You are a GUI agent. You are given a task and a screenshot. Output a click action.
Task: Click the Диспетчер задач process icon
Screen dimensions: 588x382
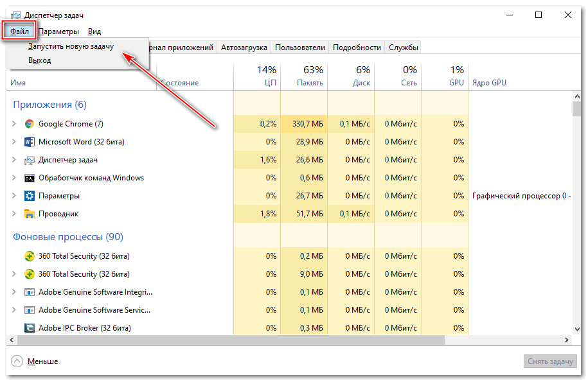coord(30,160)
